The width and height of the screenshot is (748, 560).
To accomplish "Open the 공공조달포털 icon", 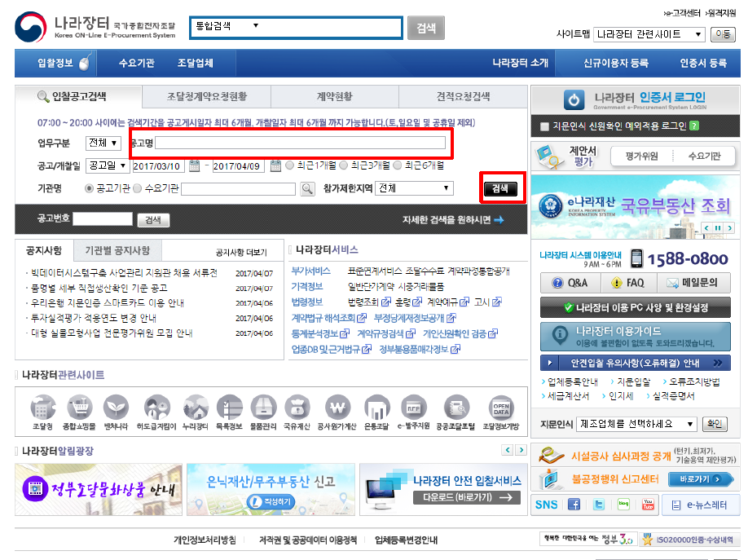I will (x=456, y=408).
